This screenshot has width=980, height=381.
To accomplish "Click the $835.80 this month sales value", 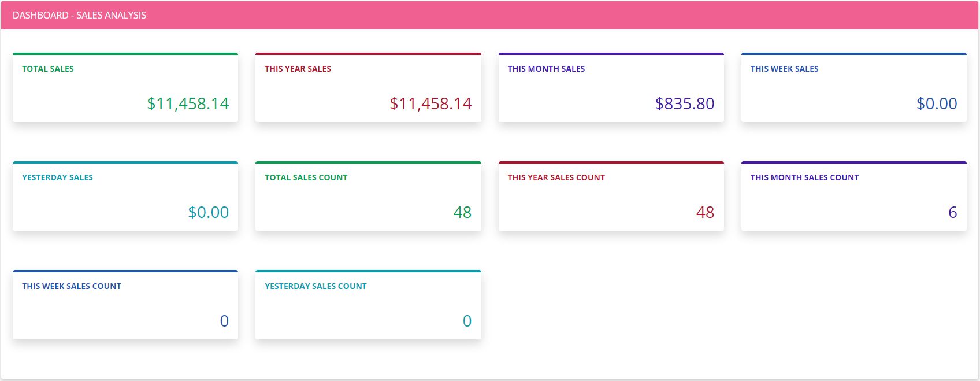I will 685,103.
